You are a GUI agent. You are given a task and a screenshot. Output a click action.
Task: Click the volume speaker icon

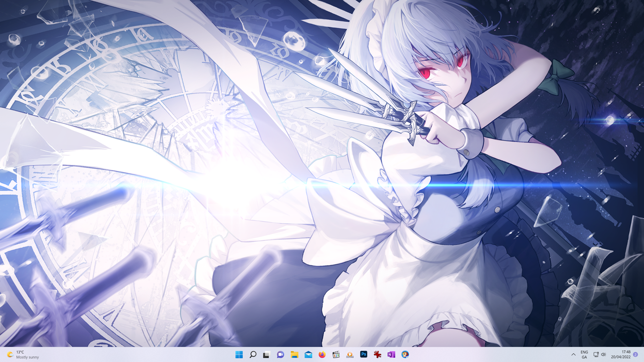[603, 354]
